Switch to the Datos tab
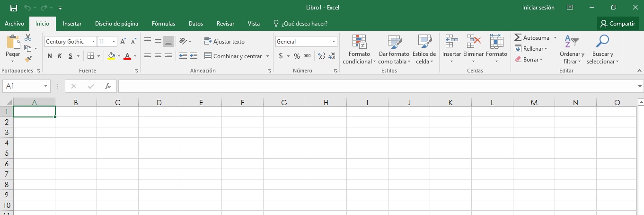This screenshot has height=215, width=644. click(x=195, y=24)
